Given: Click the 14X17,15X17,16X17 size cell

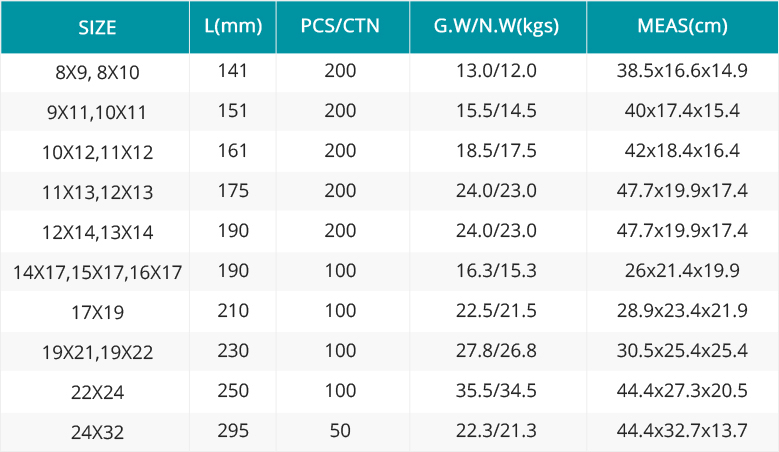Looking at the screenshot, I should [97, 272].
